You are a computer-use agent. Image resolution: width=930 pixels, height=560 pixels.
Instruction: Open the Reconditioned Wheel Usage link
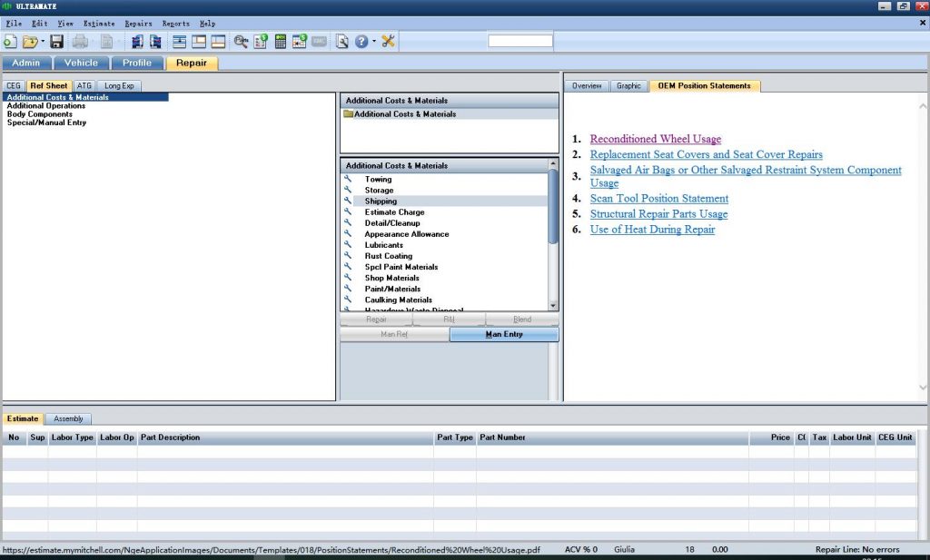656,139
